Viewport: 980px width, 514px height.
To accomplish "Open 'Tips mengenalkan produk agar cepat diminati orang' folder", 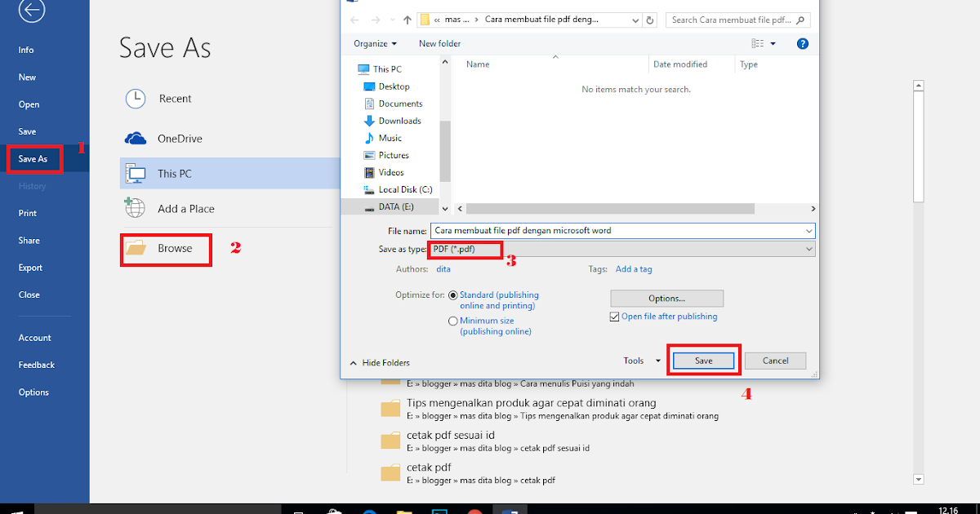I will coord(550,409).
